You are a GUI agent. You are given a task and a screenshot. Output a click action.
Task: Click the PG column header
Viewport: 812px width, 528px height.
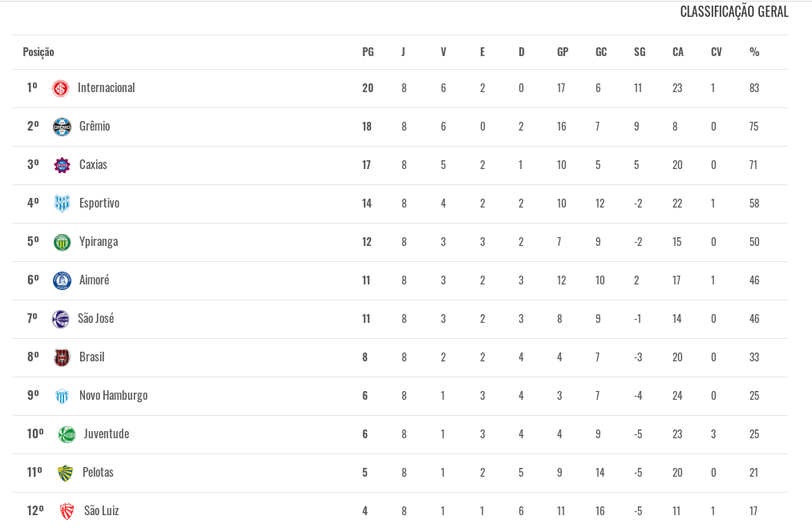coord(368,52)
